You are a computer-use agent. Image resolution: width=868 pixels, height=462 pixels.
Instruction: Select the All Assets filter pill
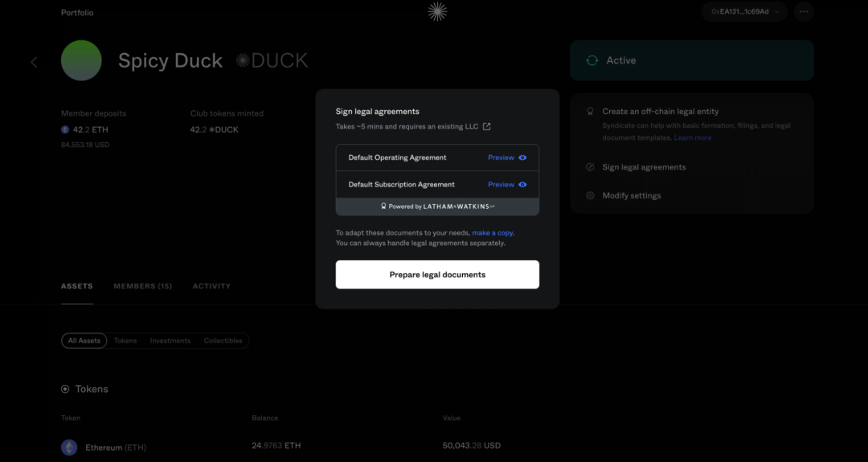tap(84, 341)
